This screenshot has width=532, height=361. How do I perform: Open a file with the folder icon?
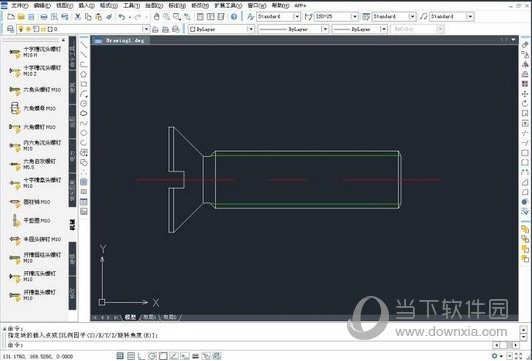point(21,17)
